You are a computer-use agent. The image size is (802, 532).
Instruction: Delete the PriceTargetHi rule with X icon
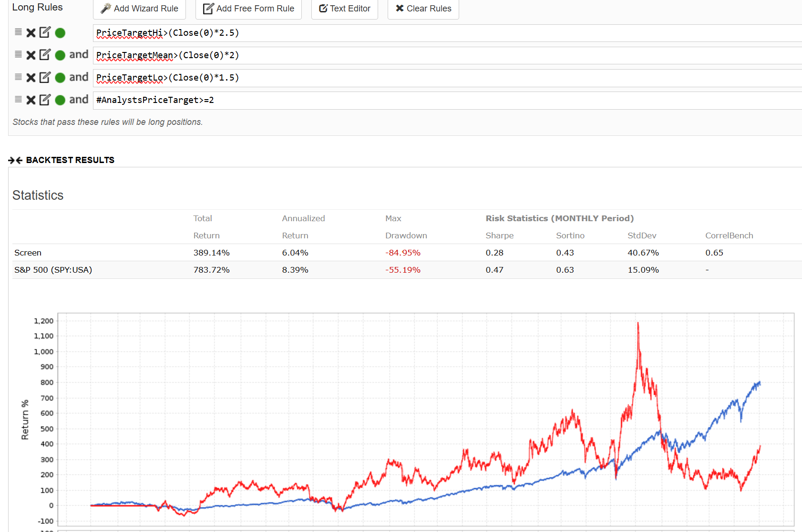[31, 33]
